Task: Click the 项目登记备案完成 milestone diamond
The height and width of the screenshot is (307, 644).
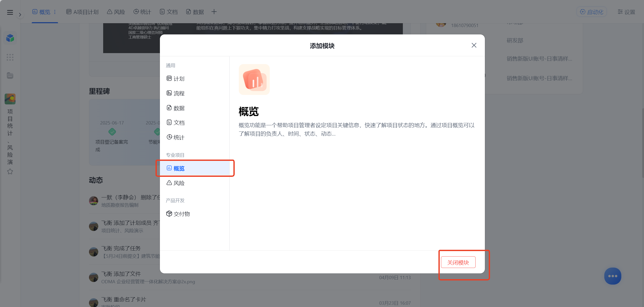Action: pos(112,132)
